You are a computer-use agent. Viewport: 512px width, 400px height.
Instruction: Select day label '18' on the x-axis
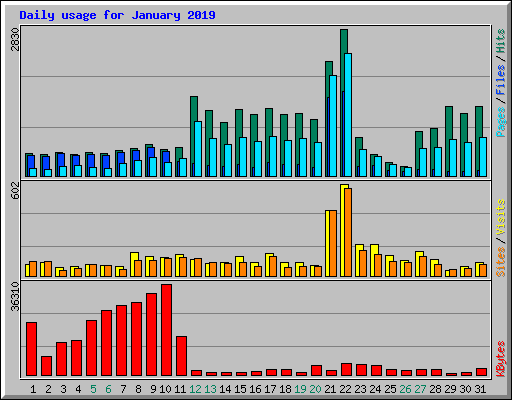(286, 389)
